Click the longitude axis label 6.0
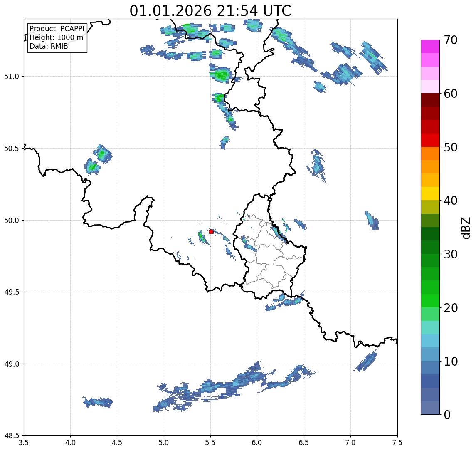The height and width of the screenshot is (451, 476). click(257, 442)
